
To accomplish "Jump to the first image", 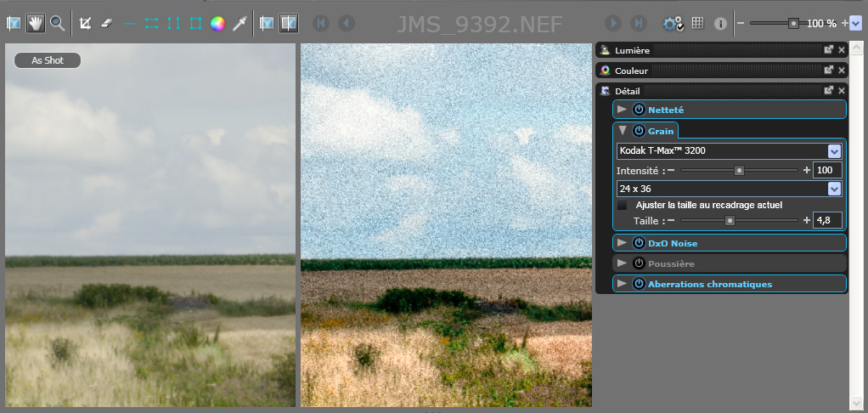I will (x=321, y=23).
